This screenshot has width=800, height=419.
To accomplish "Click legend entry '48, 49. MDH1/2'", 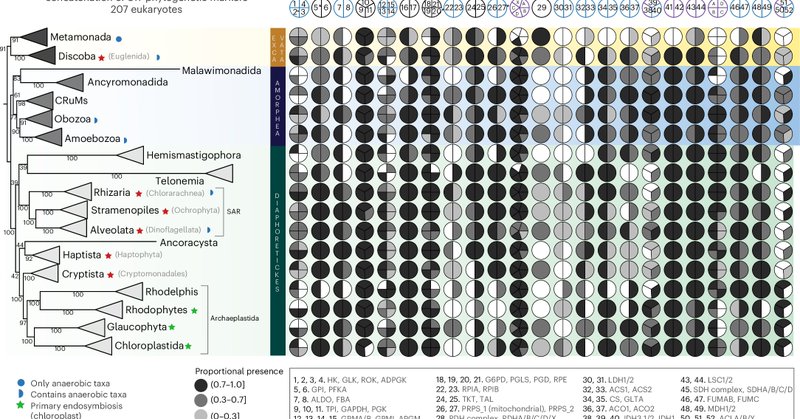I will (x=708, y=409).
